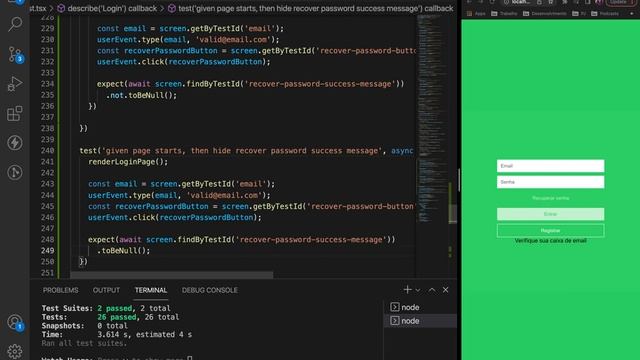Open the Extensions view

pos(15,113)
